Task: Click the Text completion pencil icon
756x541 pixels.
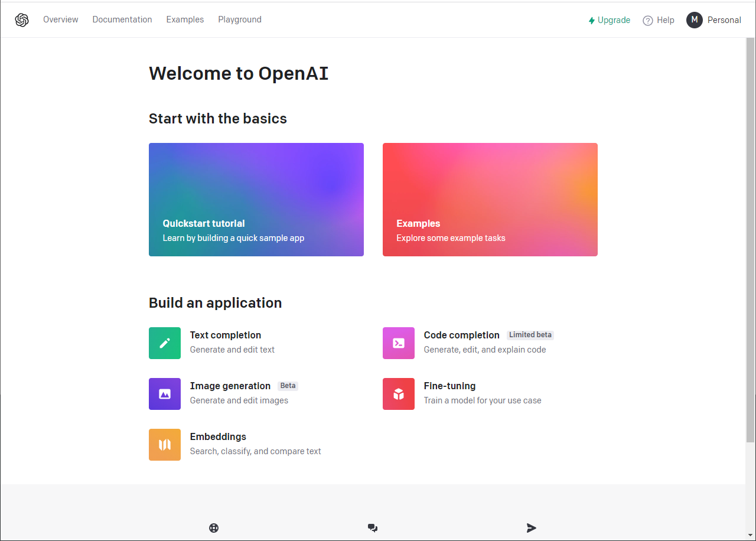Action: [x=165, y=343]
